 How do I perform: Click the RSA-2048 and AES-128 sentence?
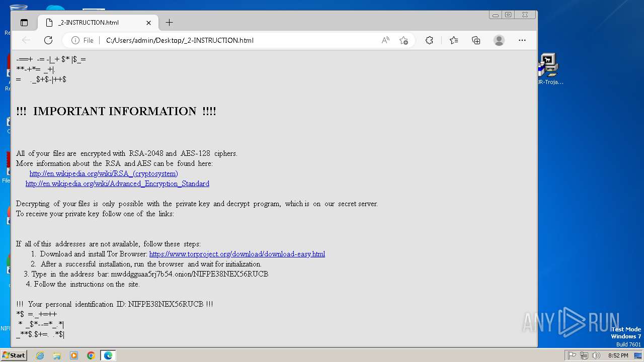pyautogui.click(x=127, y=153)
